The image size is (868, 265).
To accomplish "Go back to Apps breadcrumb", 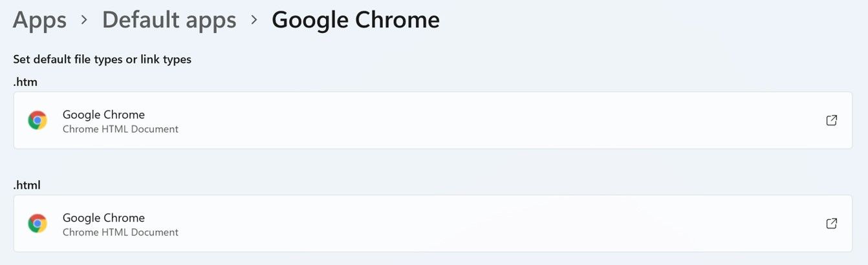I will coord(39,20).
